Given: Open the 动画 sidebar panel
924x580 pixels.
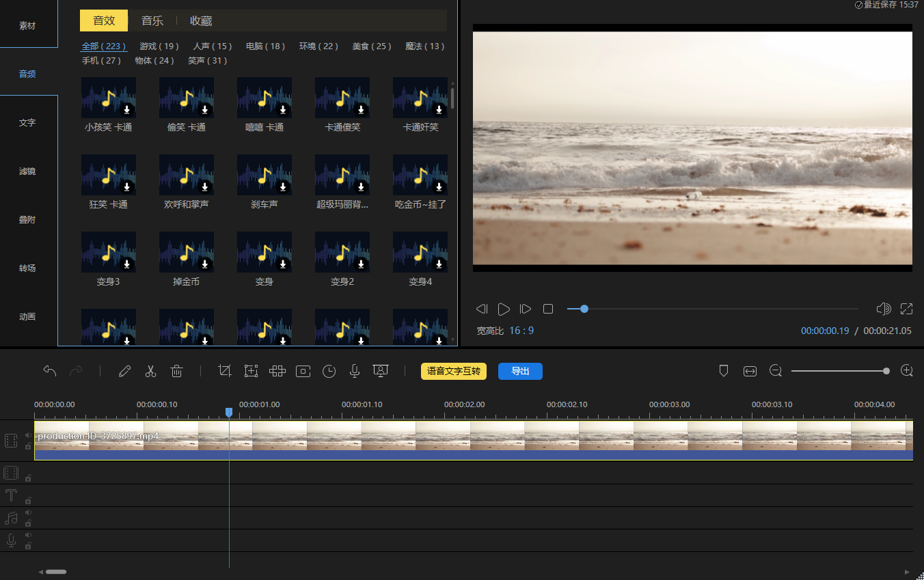Looking at the screenshot, I should [27, 317].
